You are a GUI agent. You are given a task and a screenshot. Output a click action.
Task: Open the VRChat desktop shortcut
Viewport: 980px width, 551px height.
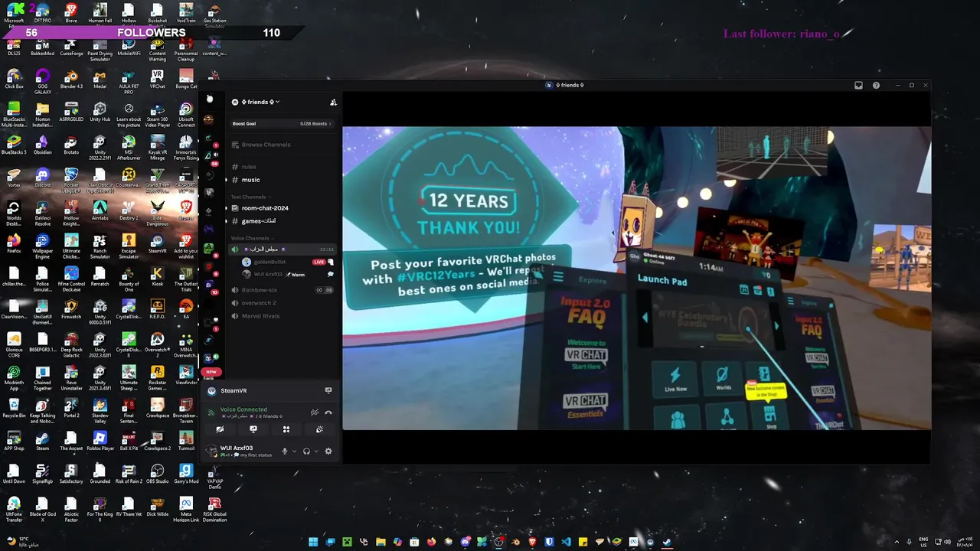[157, 79]
